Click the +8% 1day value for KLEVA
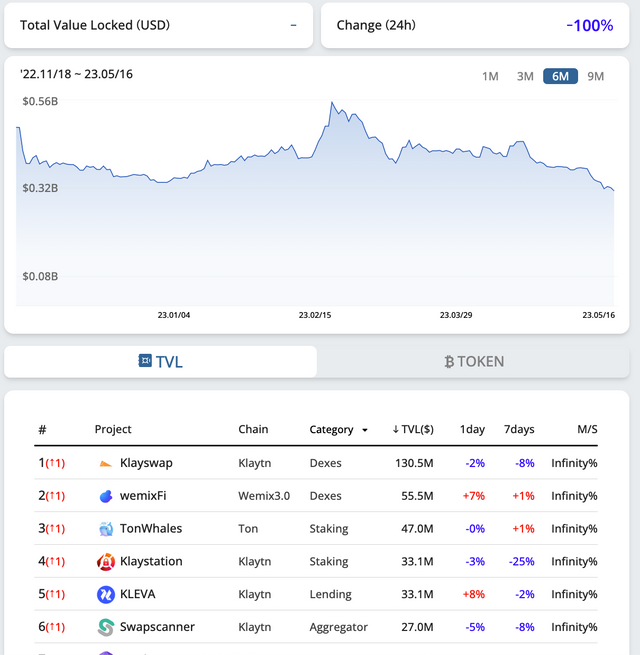 [x=474, y=594]
